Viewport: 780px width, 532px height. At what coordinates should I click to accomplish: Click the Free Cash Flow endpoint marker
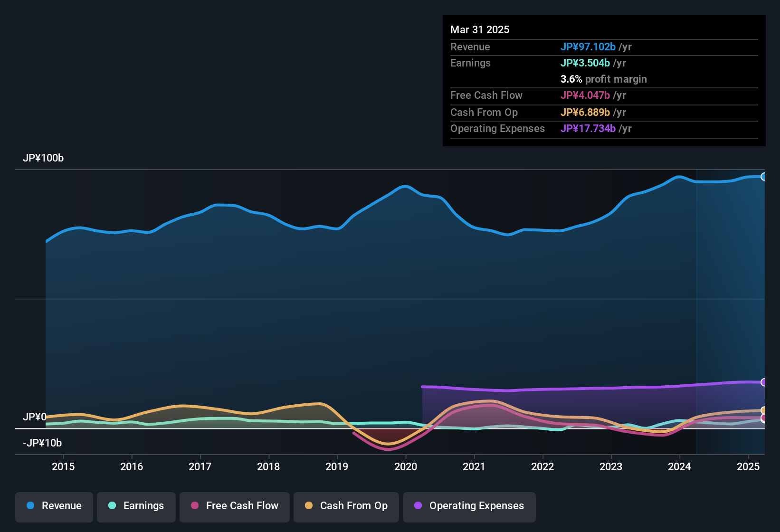(x=764, y=418)
